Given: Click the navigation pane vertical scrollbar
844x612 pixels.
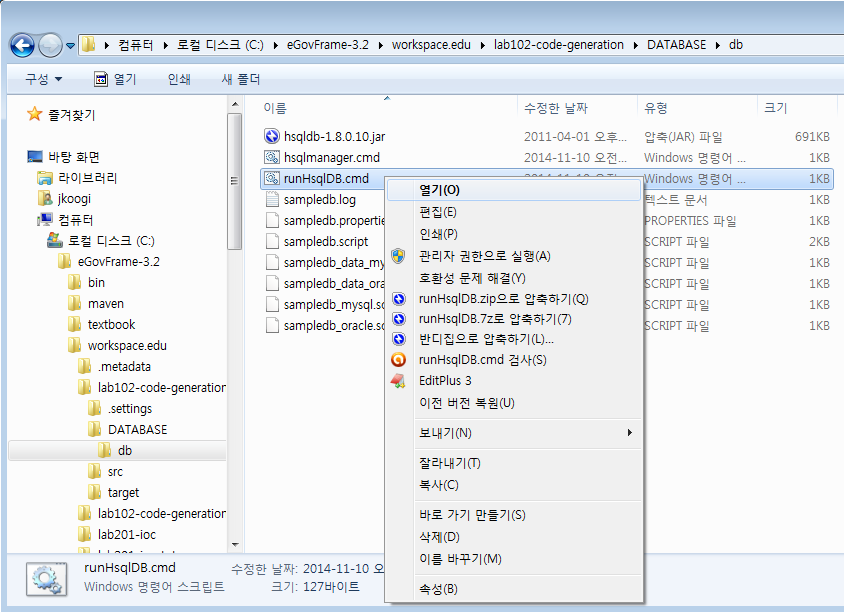Looking at the screenshot, I should pos(233,180).
